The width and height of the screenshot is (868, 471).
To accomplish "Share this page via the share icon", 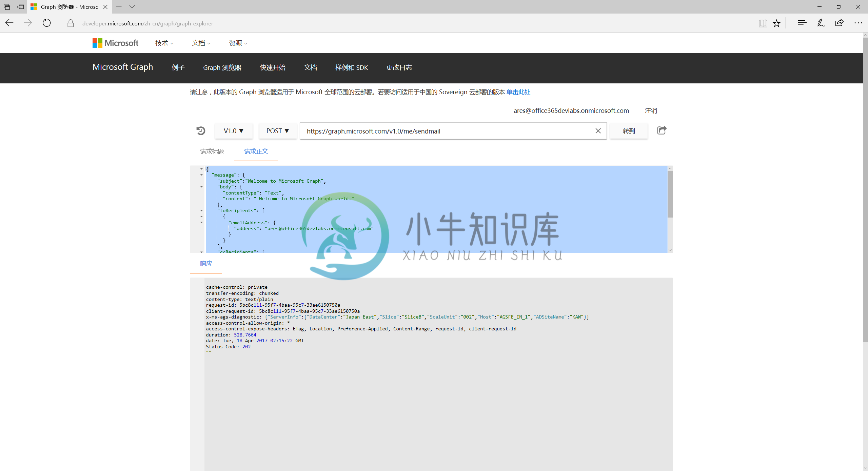I will (x=840, y=23).
